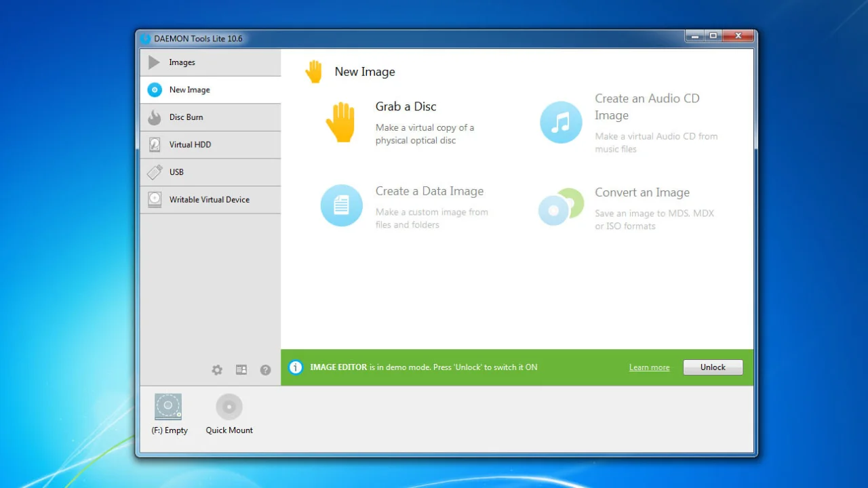This screenshot has width=868, height=488.
Task: Close the DAEMON Tools window
Action: [x=738, y=36]
